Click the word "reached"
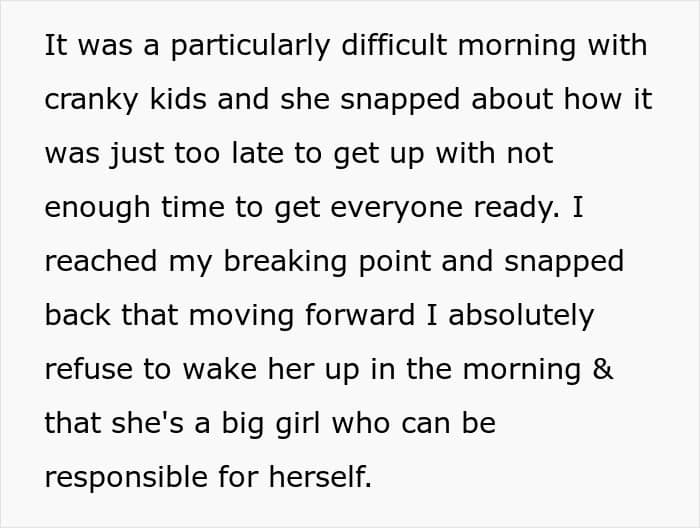Screen dimensions: 700x528 coord(101,261)
